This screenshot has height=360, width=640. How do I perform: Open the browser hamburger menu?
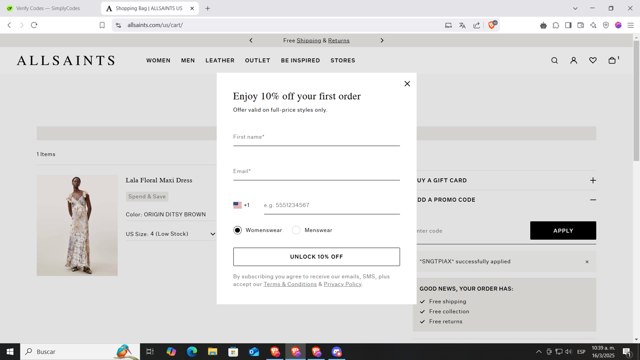(631, 25)
